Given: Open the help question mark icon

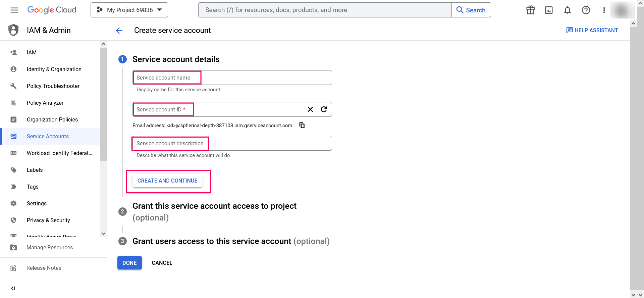Looking at the screenshot, I should coord(586,10).
